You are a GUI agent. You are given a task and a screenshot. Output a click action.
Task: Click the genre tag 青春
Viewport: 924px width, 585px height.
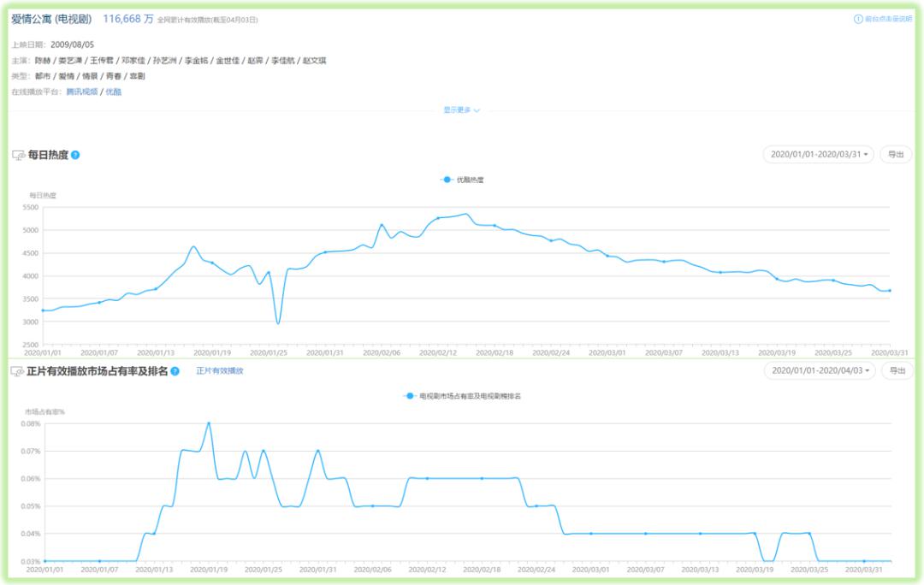(114, 76)
